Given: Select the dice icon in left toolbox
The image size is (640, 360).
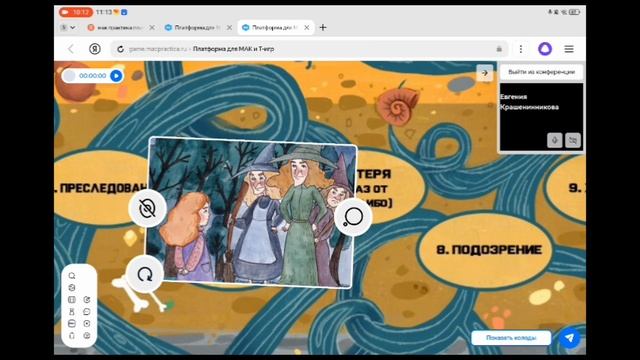Looking at the screenshot, I should 72,288.
